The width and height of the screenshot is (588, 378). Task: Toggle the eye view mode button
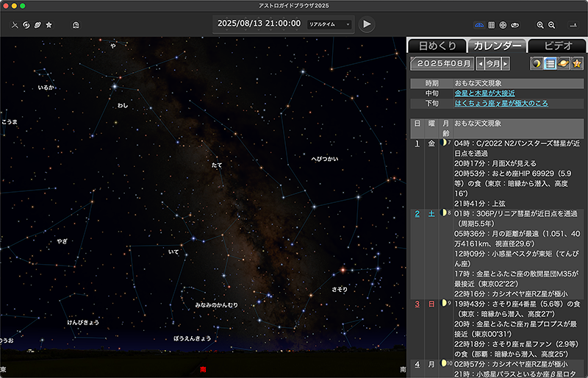pos(514,25)
